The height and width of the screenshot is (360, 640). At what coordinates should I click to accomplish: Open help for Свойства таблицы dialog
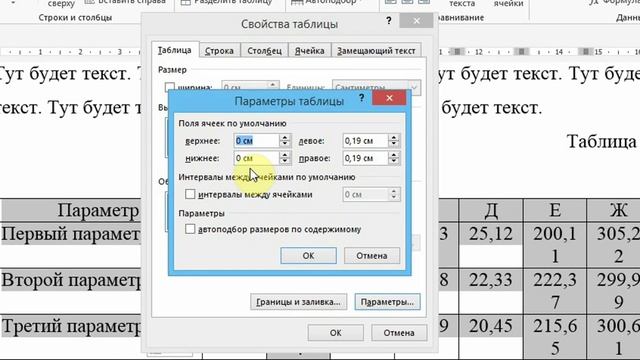[389, 20]
